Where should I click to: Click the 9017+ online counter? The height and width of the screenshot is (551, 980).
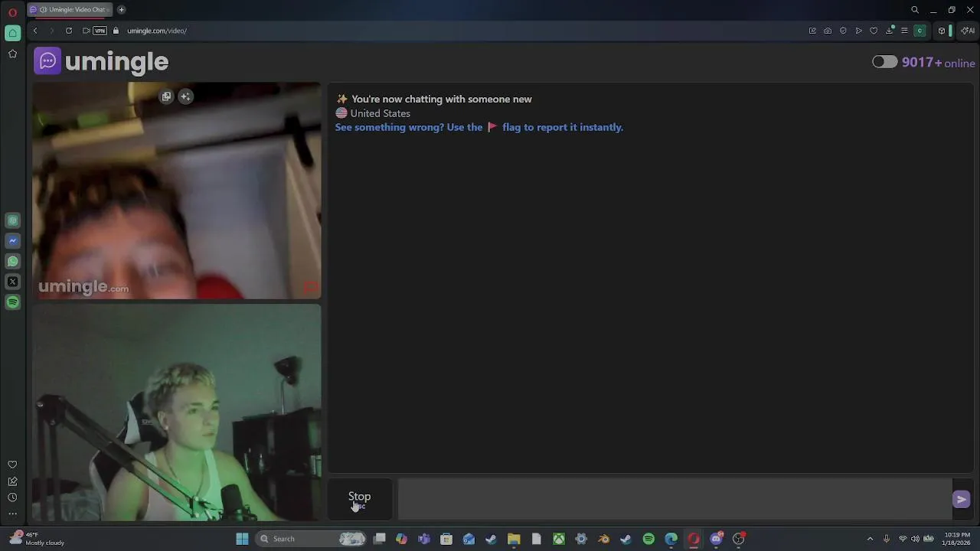click(939, 63)
